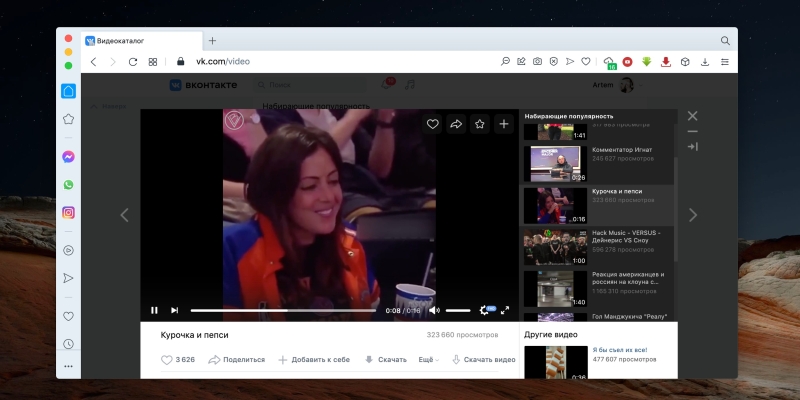Select Hack Music VERSUS playlist video
Viewport: 800px width, 400px height.
click(x=598, y=247)
